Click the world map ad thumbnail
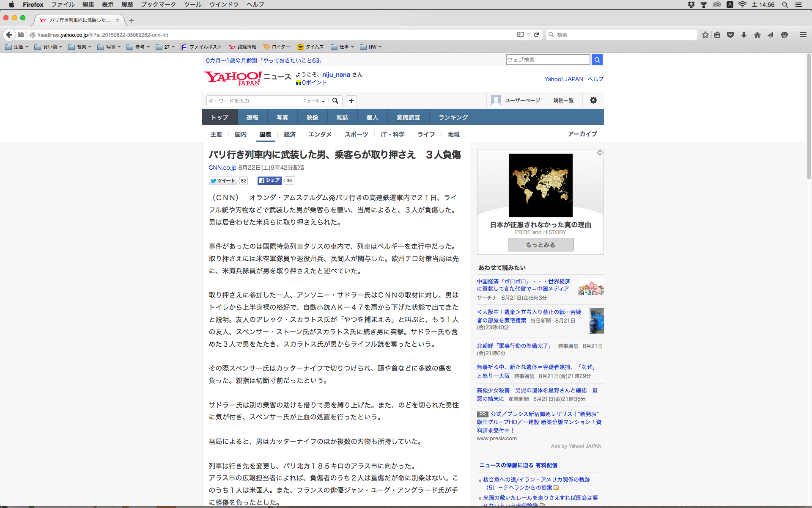Viewport: 812px width, 508px height. (540, 185)
